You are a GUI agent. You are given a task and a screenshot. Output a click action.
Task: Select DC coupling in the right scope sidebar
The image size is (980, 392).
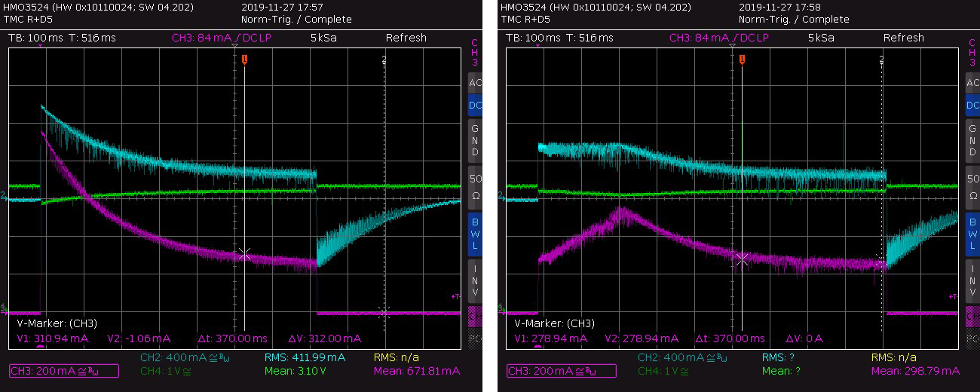[972, 106]
